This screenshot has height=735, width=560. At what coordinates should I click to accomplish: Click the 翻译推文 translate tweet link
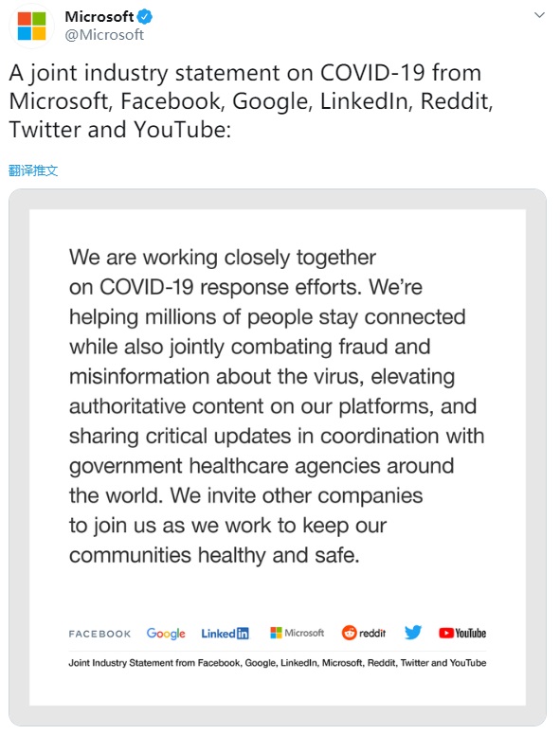point(33,170)
